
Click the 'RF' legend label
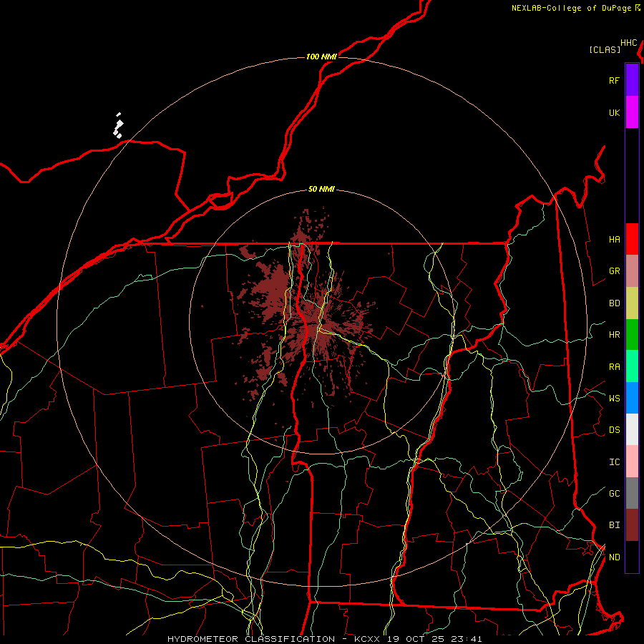pos(614,81)
